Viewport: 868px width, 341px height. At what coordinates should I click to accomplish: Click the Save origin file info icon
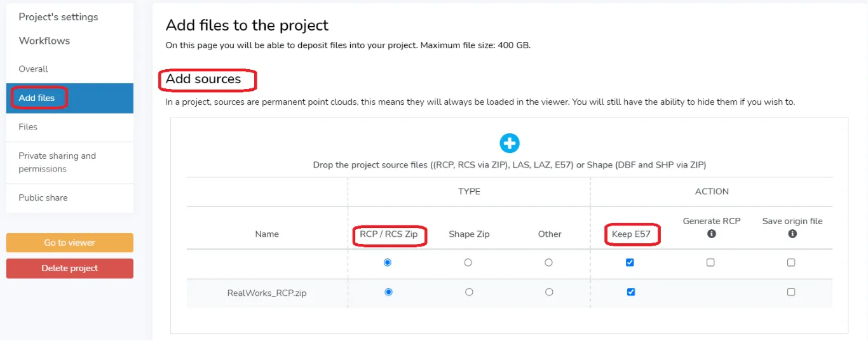pos(792,234)
